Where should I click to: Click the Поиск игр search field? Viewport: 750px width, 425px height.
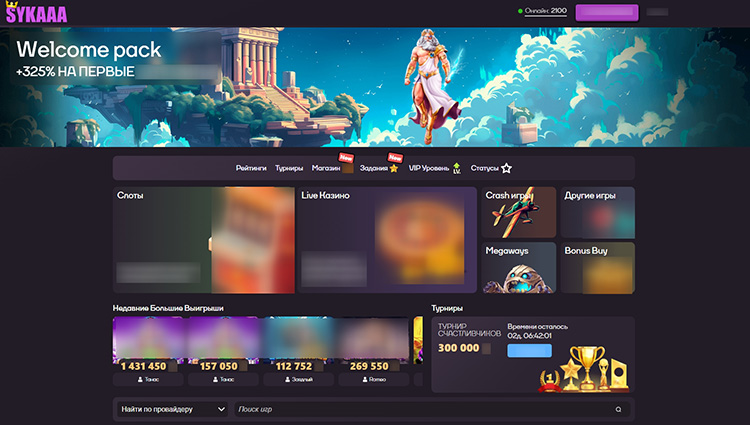420,409
